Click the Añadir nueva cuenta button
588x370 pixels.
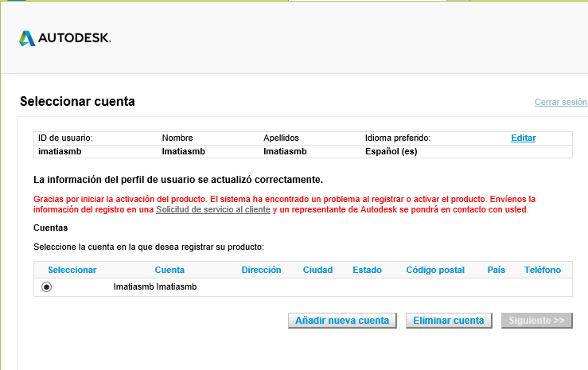pyautogui.click(x=342, y=321)
